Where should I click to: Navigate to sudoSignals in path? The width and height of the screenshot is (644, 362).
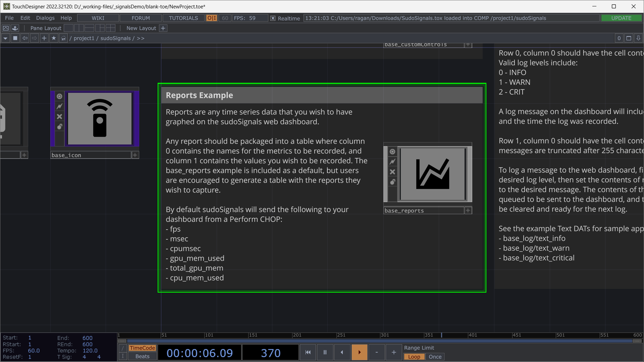point(115,38)
